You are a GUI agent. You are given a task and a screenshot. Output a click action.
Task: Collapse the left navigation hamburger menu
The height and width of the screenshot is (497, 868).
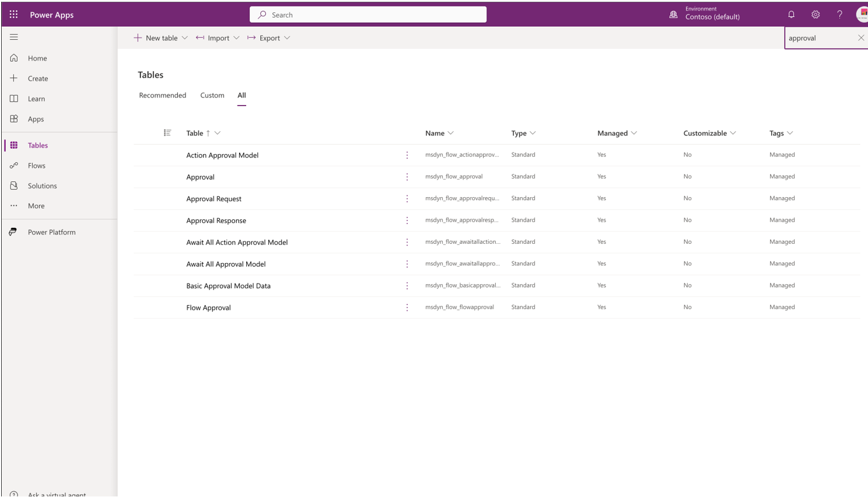click(x=14, y=37)
